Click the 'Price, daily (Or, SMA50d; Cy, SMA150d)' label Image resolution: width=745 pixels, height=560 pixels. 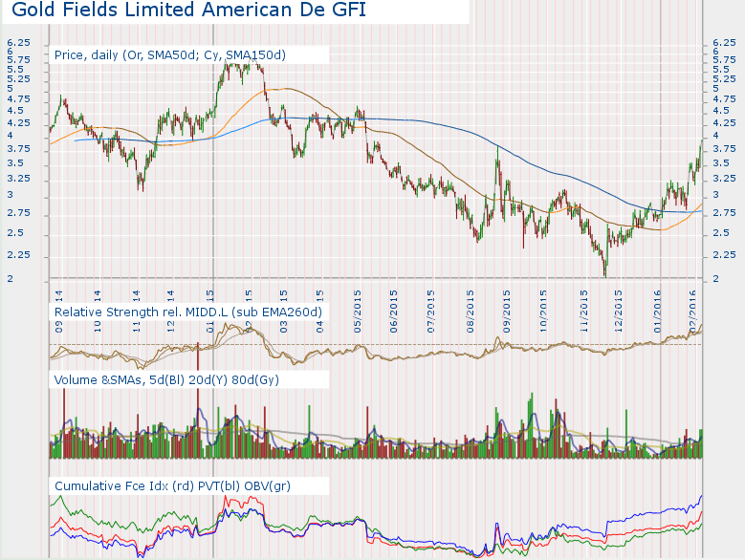170,55
